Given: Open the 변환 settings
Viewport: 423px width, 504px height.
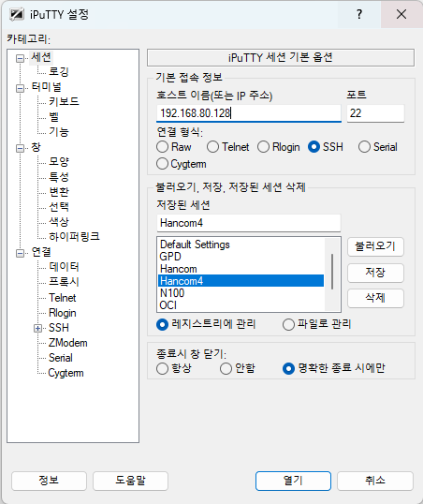Looking at the screenshot, I should pyautogui.click(x=59, y=191).
